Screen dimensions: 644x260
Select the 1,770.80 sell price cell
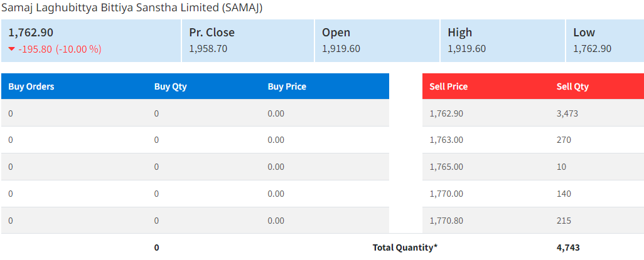pos(446,221)
